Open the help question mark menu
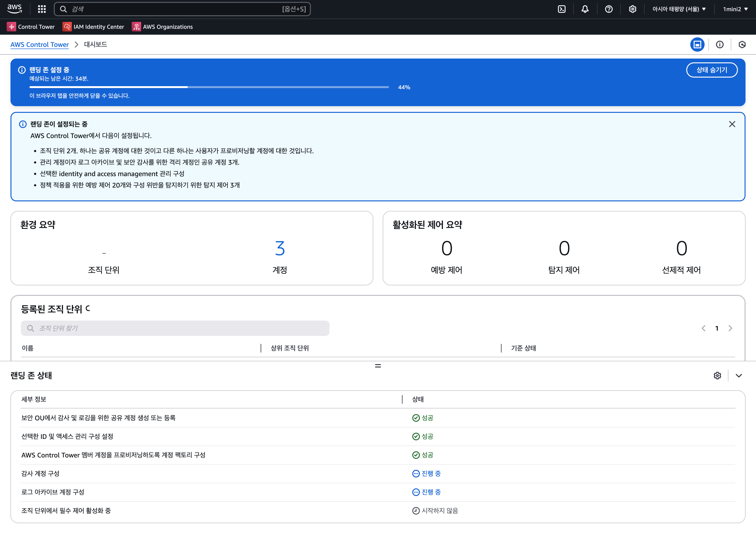The width and height of the screenshot is (756, 536). (x=609, y=9)
